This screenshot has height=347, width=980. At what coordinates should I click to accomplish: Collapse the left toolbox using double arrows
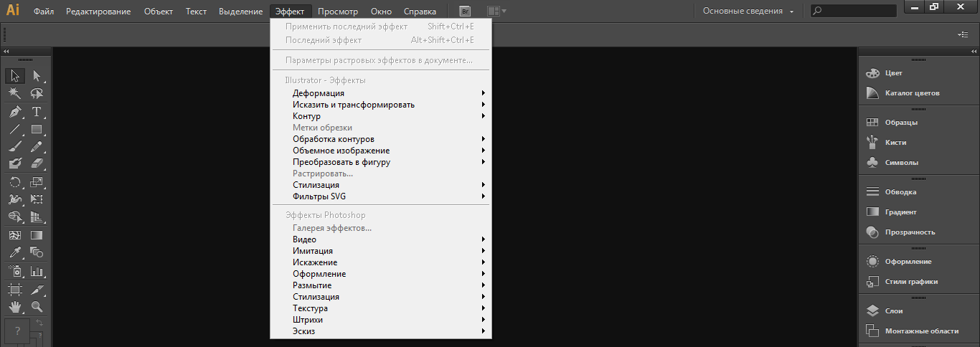coord(6,52)
